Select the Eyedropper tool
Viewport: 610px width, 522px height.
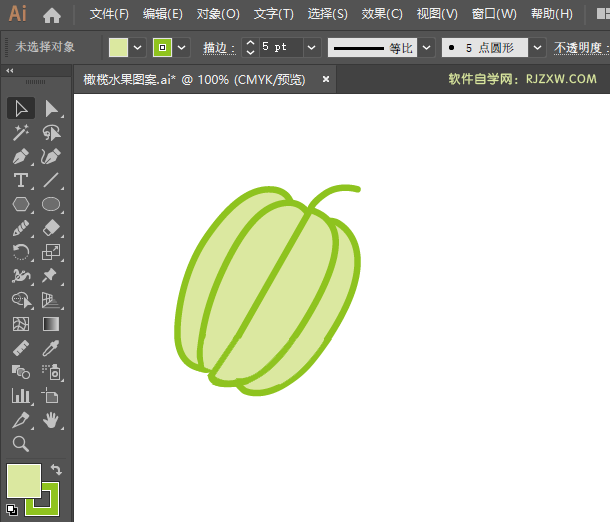pyautogui.click(x=51, y=348)
